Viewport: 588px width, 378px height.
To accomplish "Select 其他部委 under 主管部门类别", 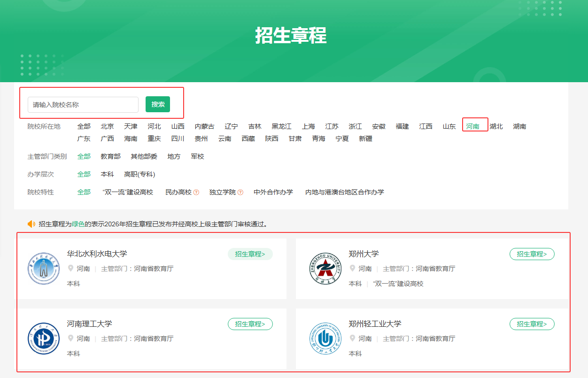I will (144, 156).
